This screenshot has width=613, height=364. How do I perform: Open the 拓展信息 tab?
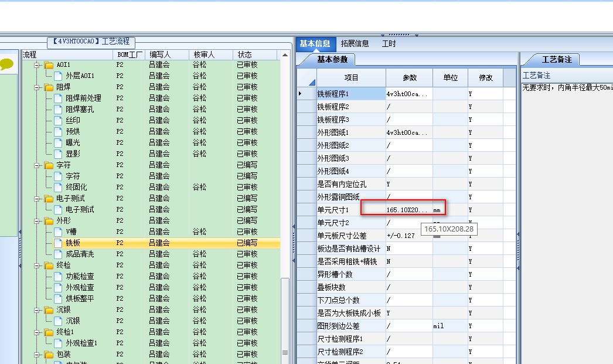(355, 44)
